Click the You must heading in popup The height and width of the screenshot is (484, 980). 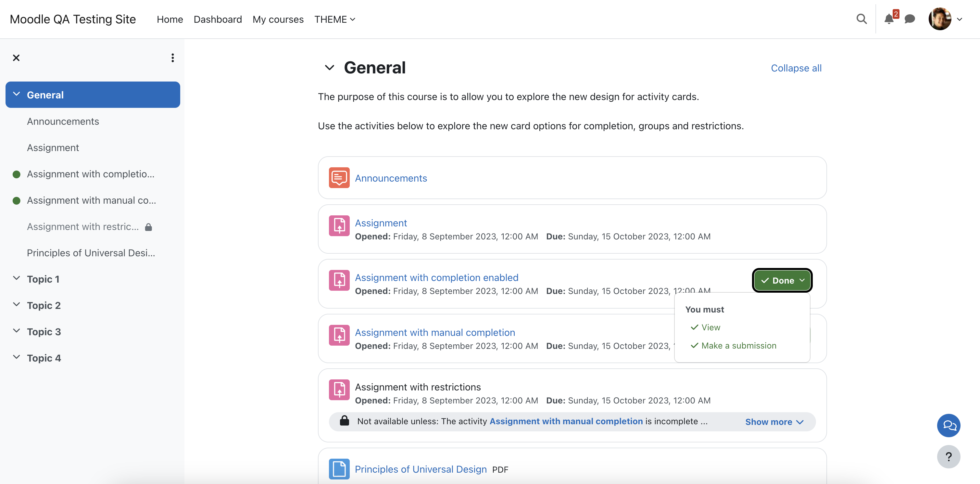point(705,309)
